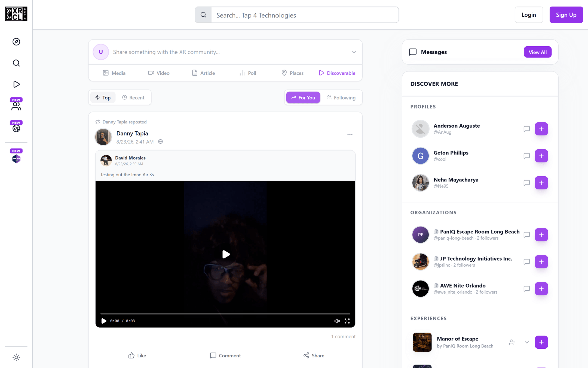Choose Article post type
588x368 pixels.
coord(204,73)
